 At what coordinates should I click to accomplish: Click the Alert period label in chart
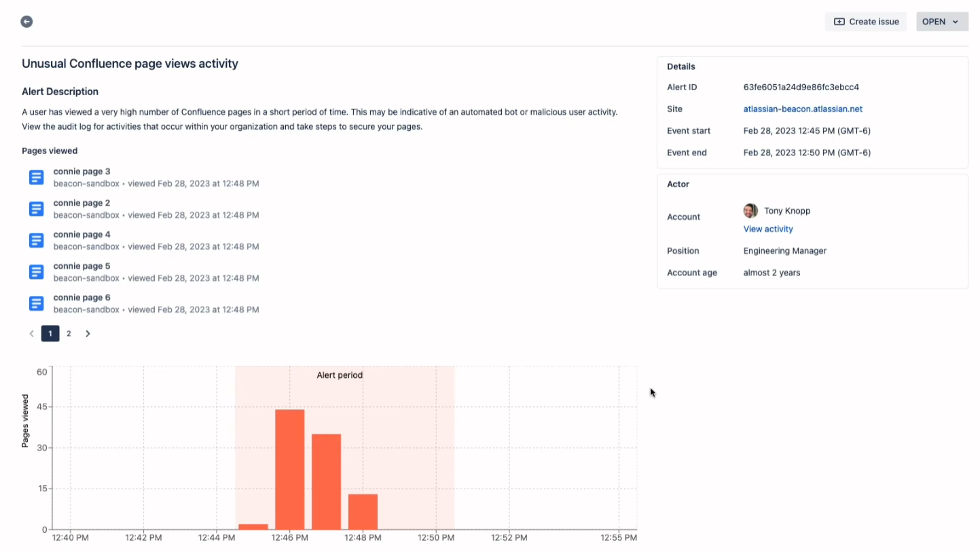pos(339,375)
